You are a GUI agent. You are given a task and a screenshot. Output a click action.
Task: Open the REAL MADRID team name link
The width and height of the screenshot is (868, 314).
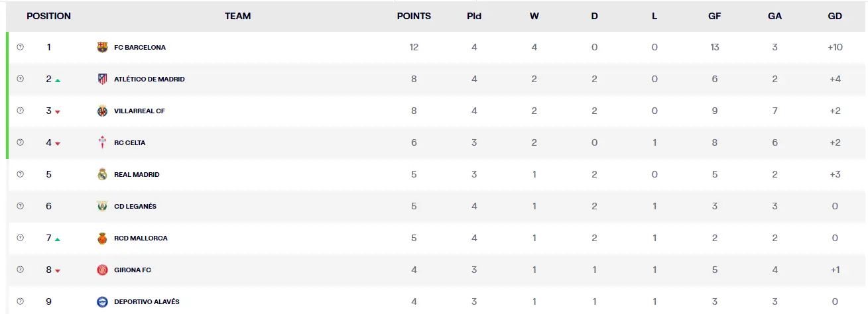[137, 175]
